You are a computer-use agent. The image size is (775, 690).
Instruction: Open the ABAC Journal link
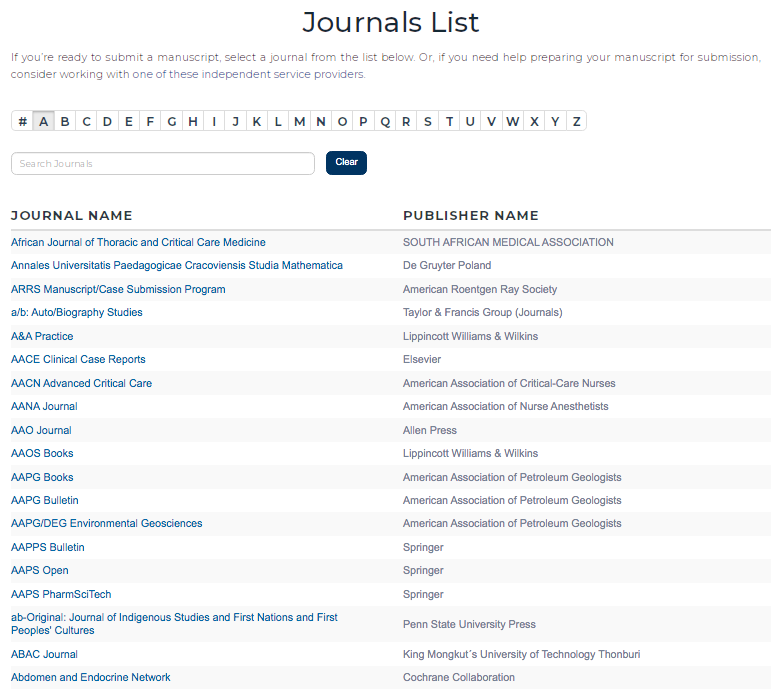tap(44, 654)
